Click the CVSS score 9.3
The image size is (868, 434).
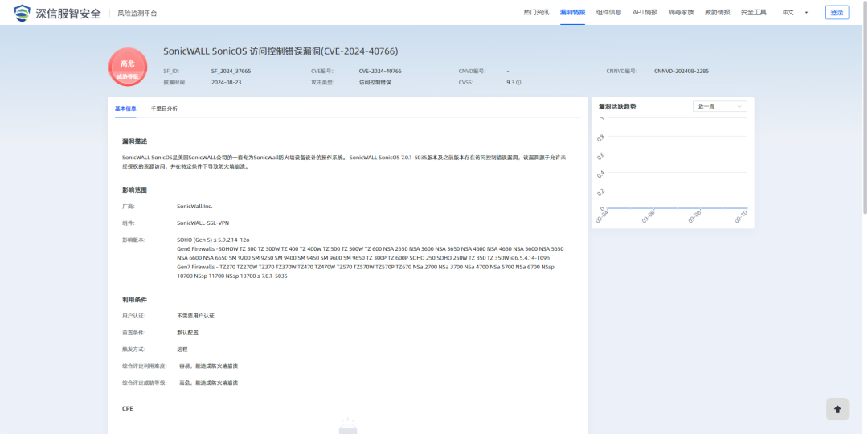(x=510, y=82)
